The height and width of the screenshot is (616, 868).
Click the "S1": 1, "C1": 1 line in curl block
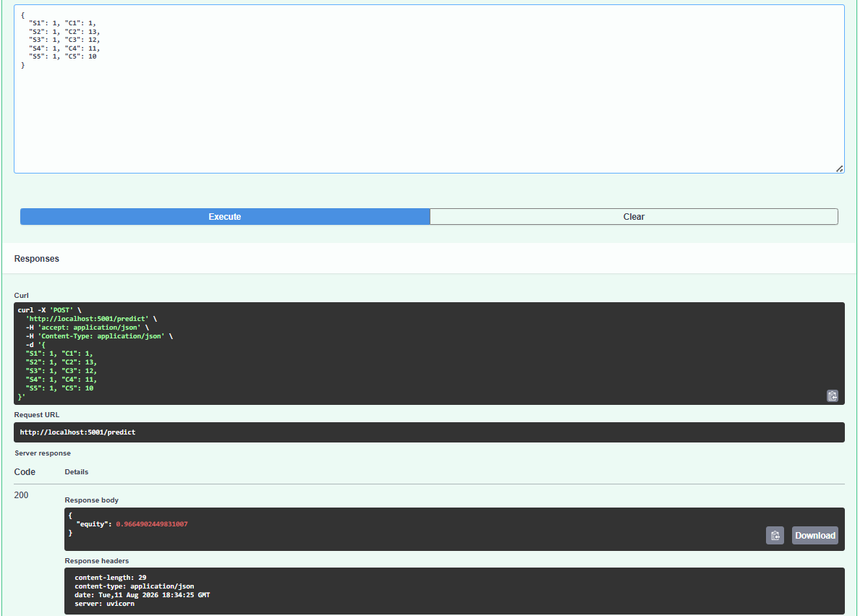[59, 354]
